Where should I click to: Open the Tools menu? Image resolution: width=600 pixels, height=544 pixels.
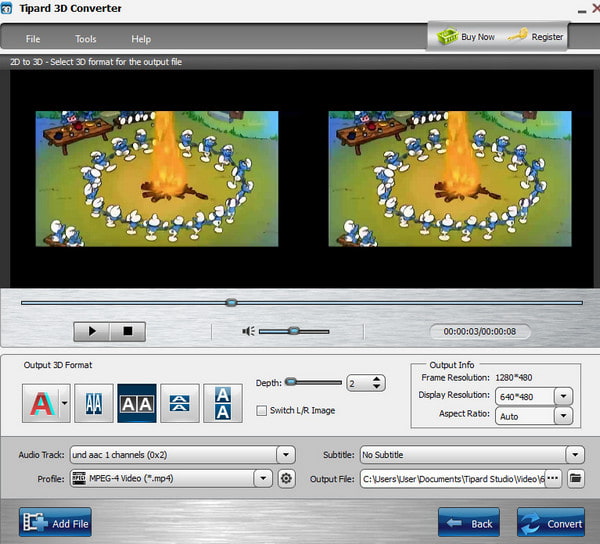coord(86,39)
